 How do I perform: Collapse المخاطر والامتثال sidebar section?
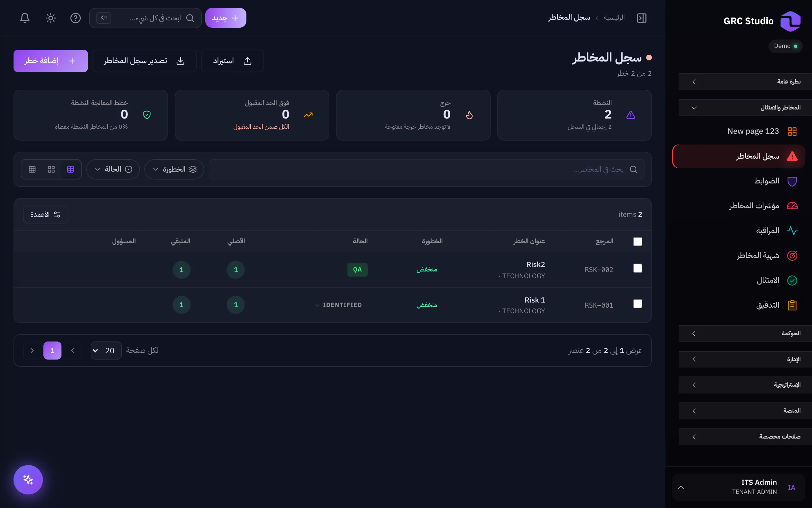745,108
